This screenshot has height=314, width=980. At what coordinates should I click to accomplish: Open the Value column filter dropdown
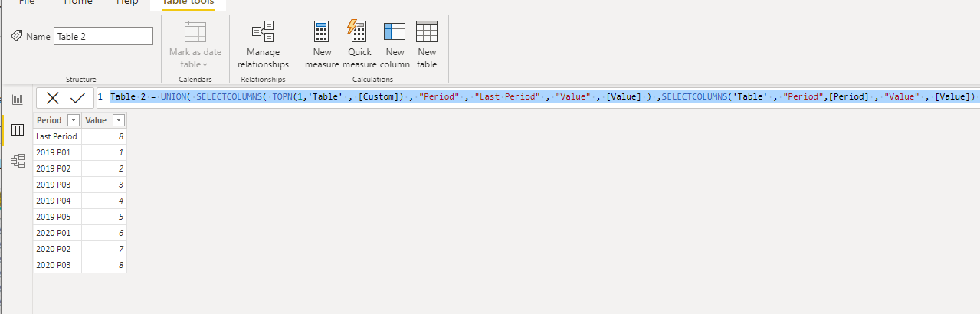click(x=119, y=120)
